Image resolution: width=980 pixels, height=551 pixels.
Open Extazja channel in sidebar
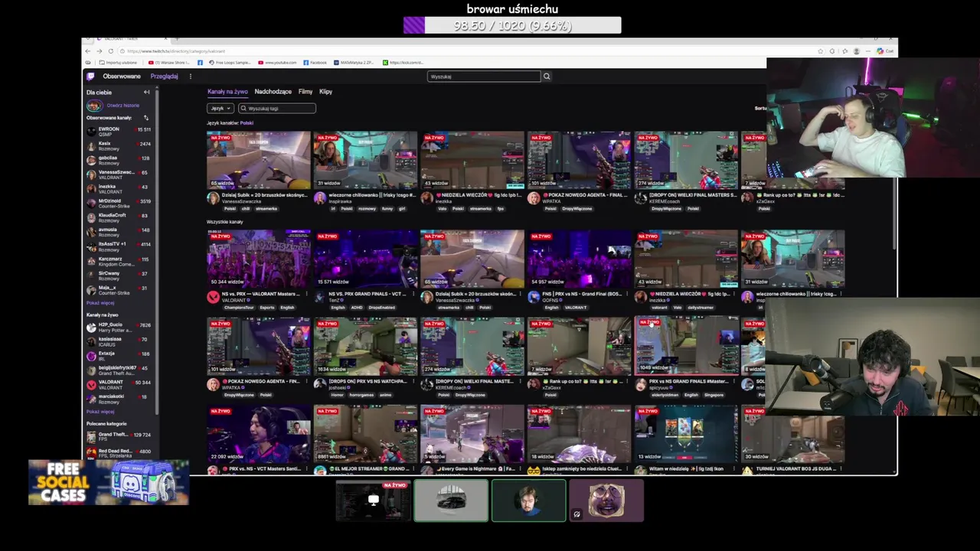(119, 356)
